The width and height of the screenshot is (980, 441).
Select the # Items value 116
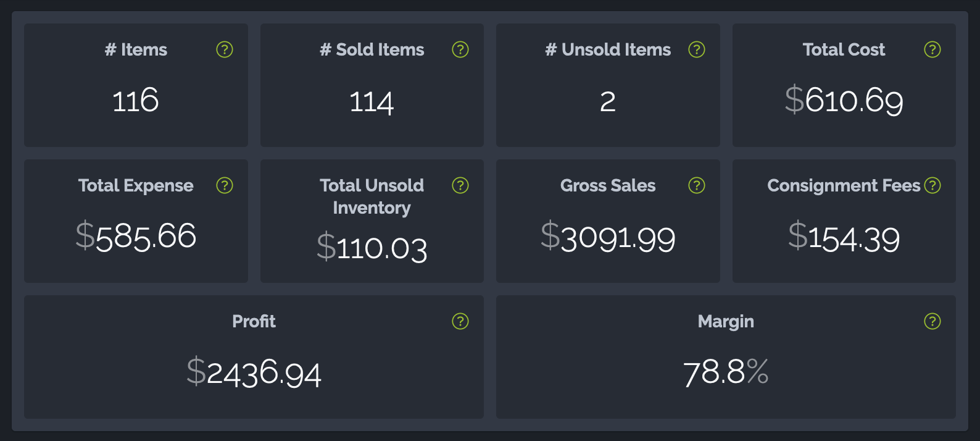[x=136, y=101]
